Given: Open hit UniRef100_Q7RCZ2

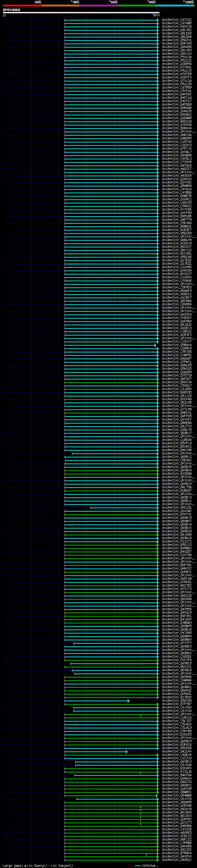Looking at the screenshot, I should (x=177, y=836).
